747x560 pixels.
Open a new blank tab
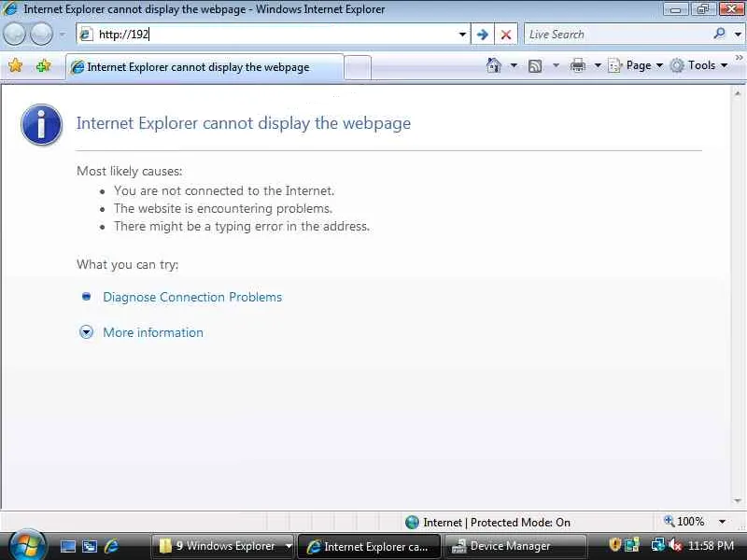[x=358, y=67]
